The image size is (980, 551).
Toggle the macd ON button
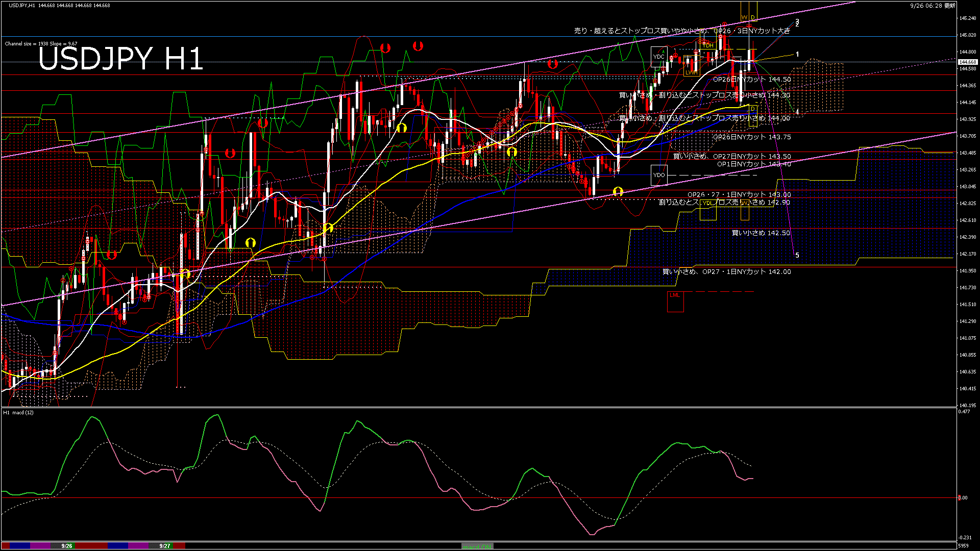(477, 546)
